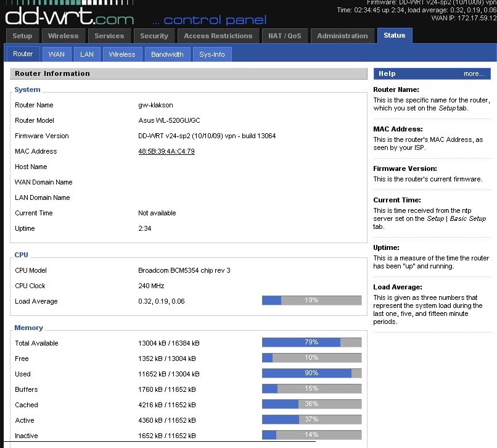Click the Total Available 79% bar
The image size is (497, 448).
click(311, 342)
